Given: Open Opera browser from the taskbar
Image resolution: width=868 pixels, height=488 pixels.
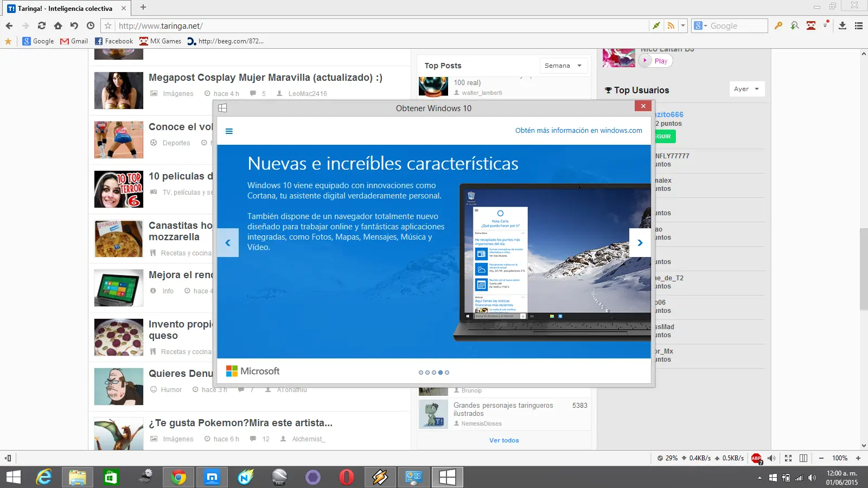Looking at the screenshot, I should pyautogui.click(x=347, y=477).
